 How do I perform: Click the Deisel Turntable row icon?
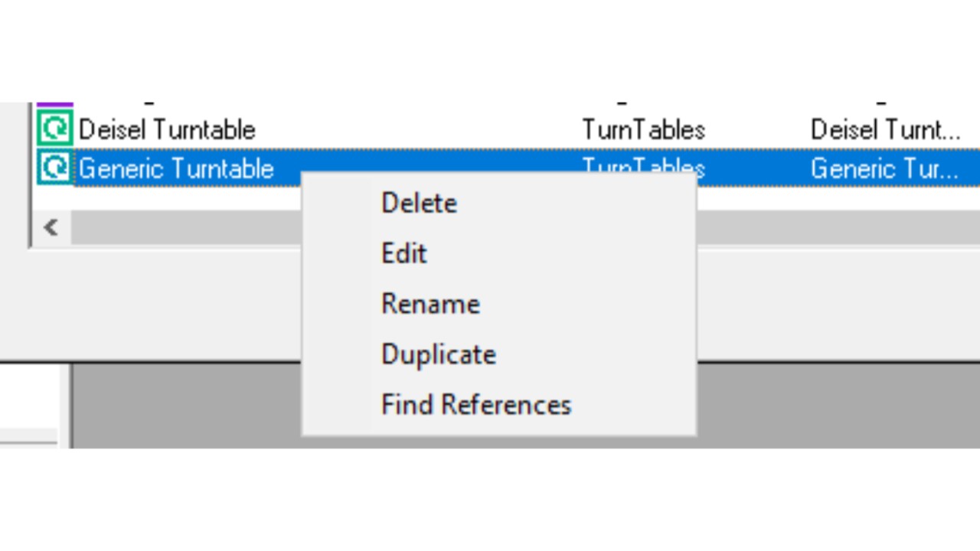[x=55, y=129]
